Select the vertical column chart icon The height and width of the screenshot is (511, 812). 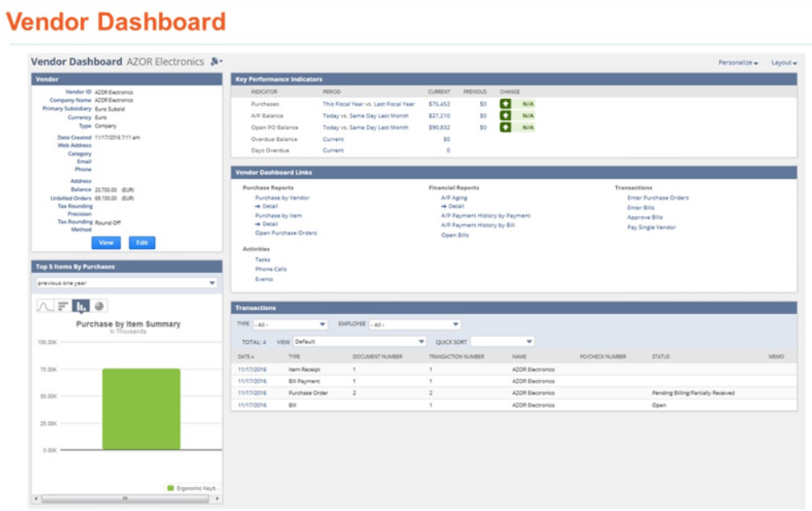(x=82, y=307)
